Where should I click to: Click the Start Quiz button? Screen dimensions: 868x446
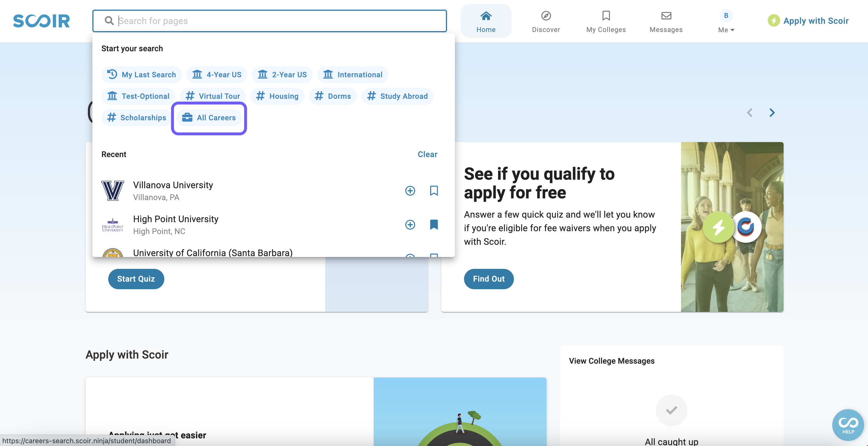(136, 279)
